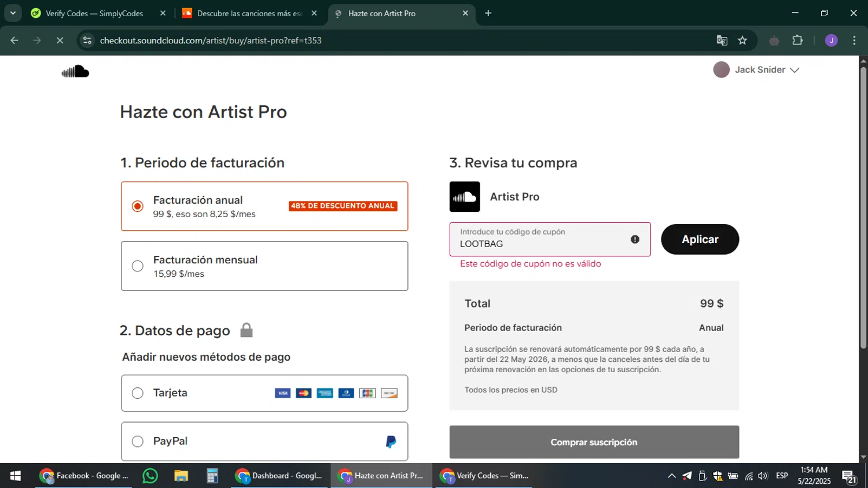Open the tab search dropdown arrow
This screenshot has height=488, width=868.
coord(13,13)
